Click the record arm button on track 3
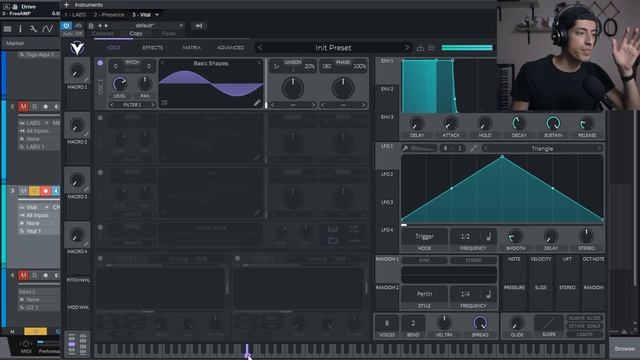Screen dimensions: 640x360 click(45, 191)
